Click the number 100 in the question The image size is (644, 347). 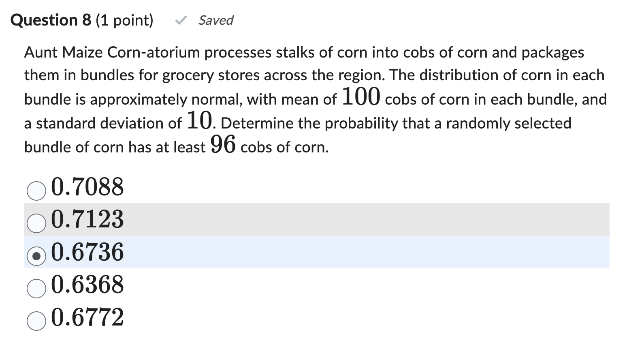(361, 97)
